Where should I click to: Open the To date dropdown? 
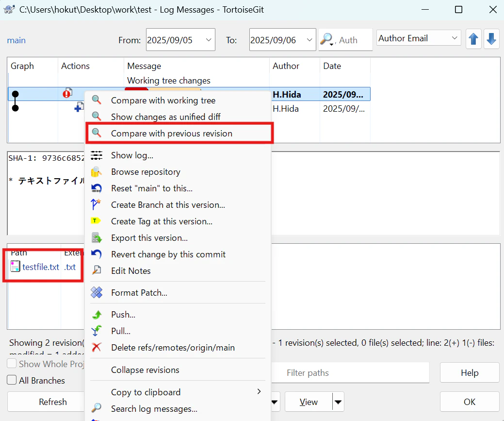click(309, 40)
